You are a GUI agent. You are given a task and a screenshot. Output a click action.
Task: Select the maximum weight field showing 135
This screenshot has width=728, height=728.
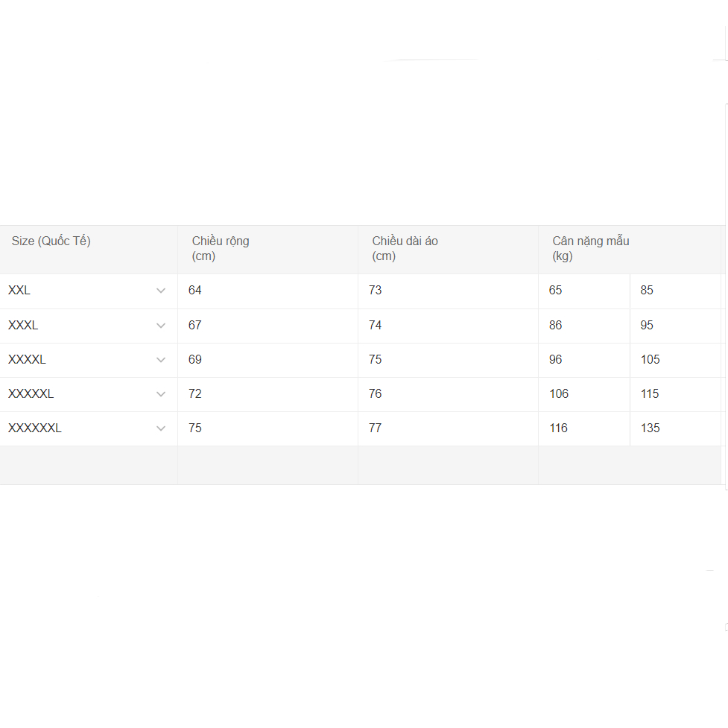(x=675, y=428)
